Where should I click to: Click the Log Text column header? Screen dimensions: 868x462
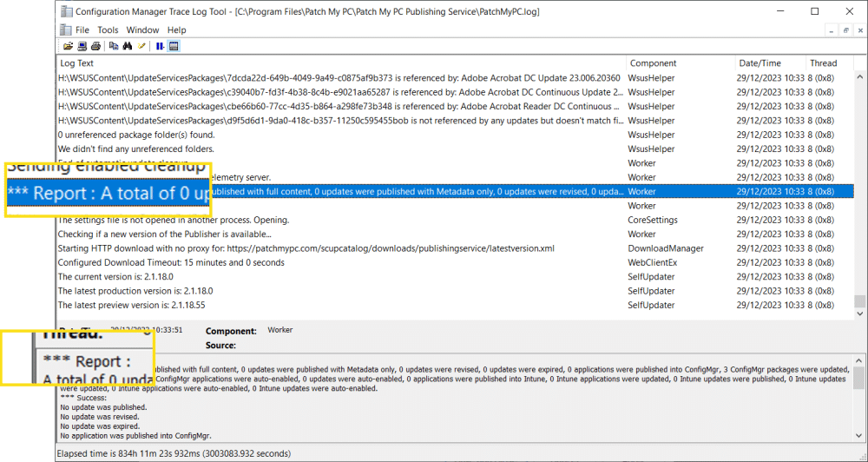[341, 63]
